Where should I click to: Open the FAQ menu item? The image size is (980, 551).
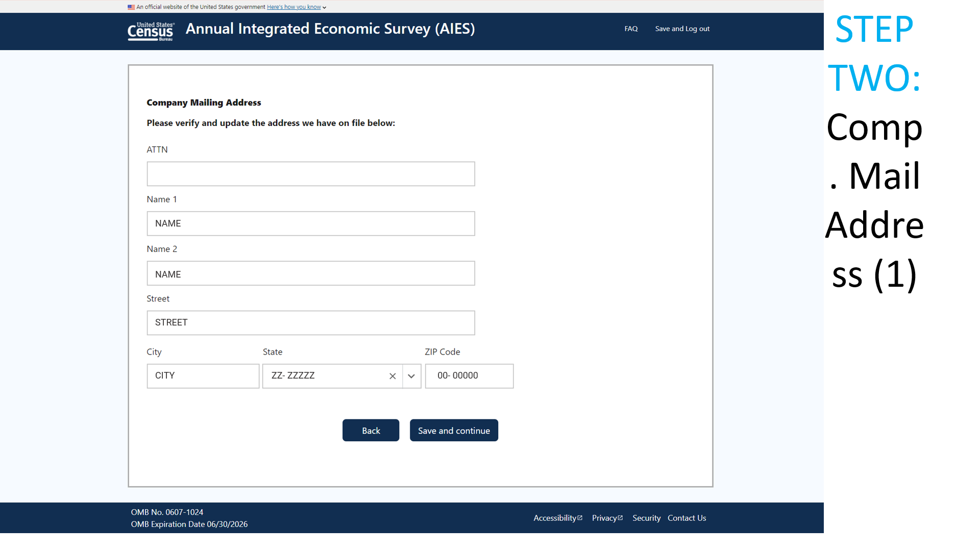pyautogui.click(x=631, y=29)
